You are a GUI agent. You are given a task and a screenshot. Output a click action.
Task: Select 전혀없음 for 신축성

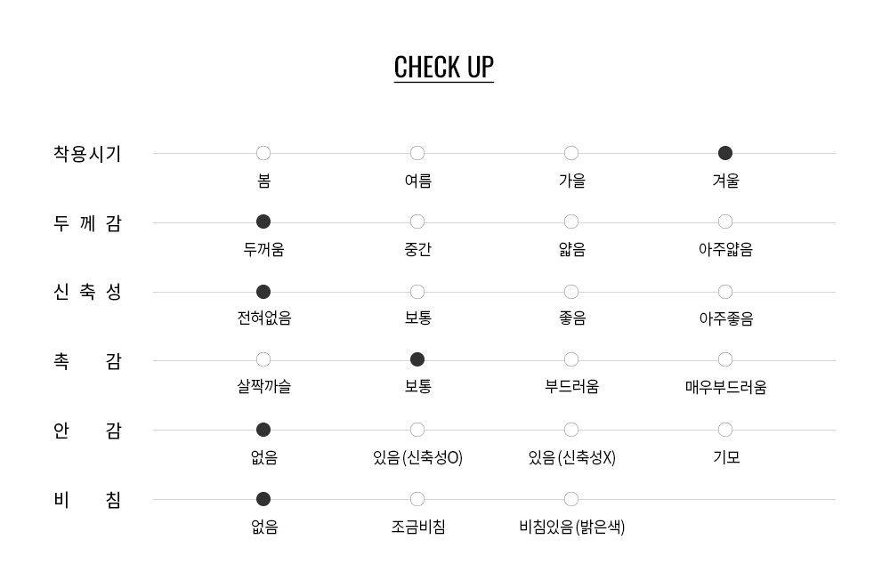pos(263,292)
